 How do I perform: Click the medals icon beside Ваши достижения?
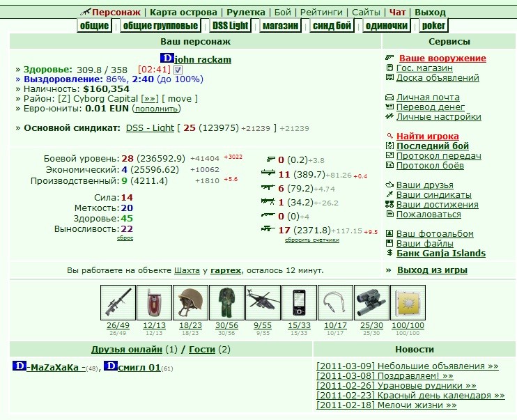(389, 204)
